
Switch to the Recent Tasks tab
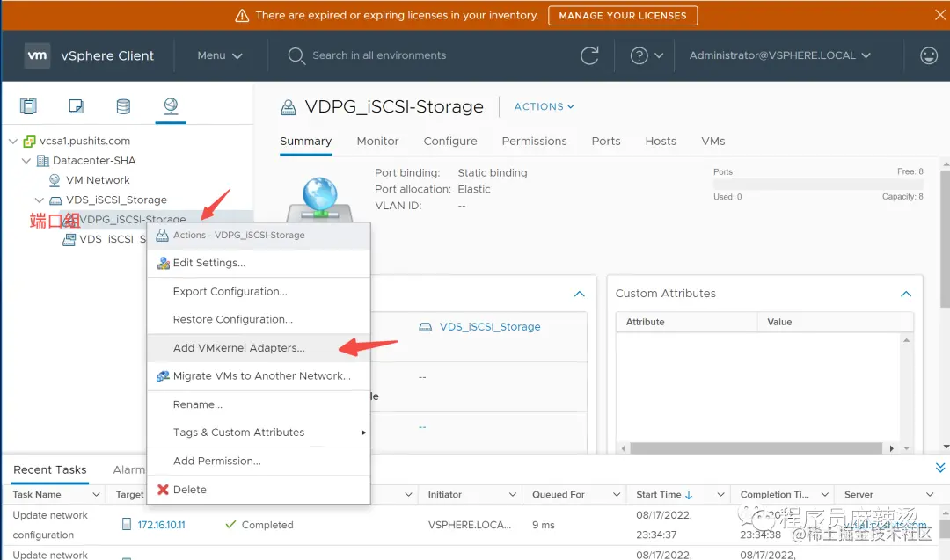pos(49,469)
